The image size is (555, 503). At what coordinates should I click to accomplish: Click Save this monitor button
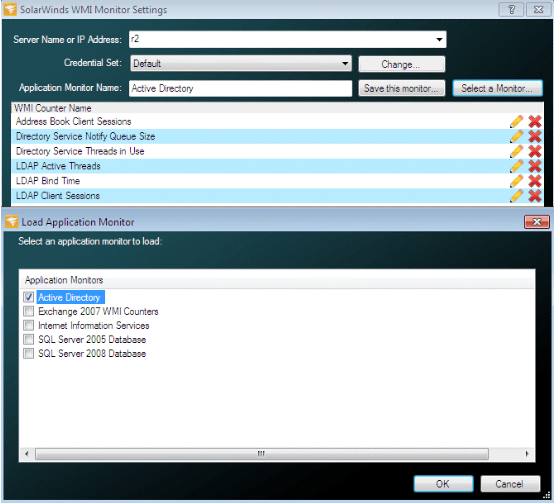(402, 88)
